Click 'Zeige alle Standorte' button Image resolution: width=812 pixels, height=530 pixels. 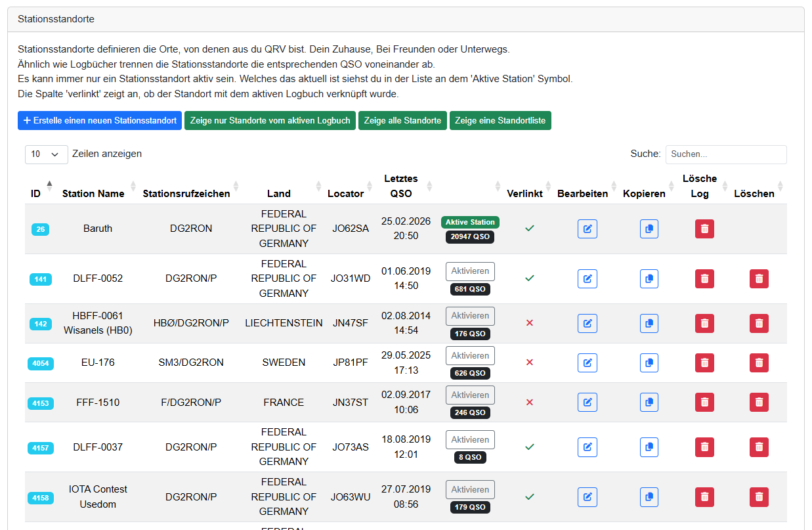click(402, 121)
